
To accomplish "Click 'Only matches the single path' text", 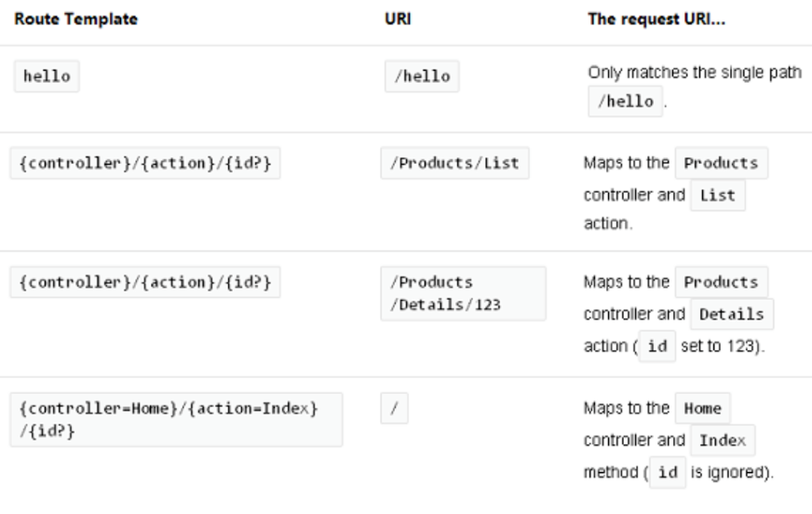I will [694, 72].
